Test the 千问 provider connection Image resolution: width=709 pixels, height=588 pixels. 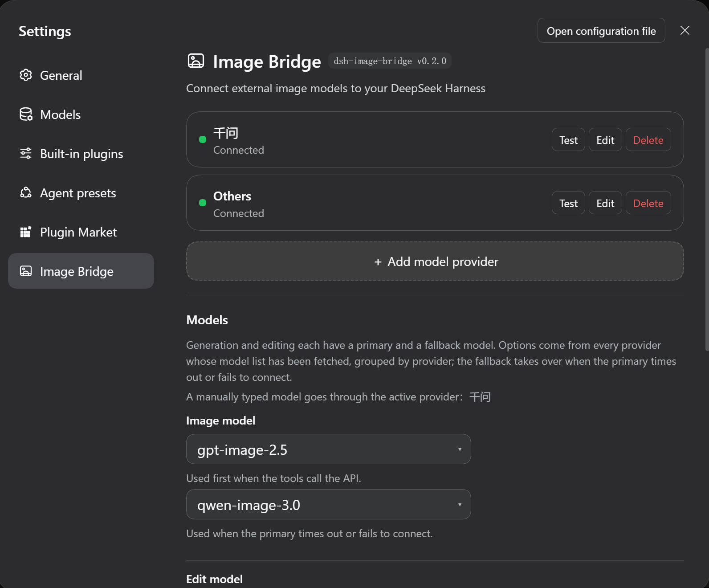pos(568,139)
